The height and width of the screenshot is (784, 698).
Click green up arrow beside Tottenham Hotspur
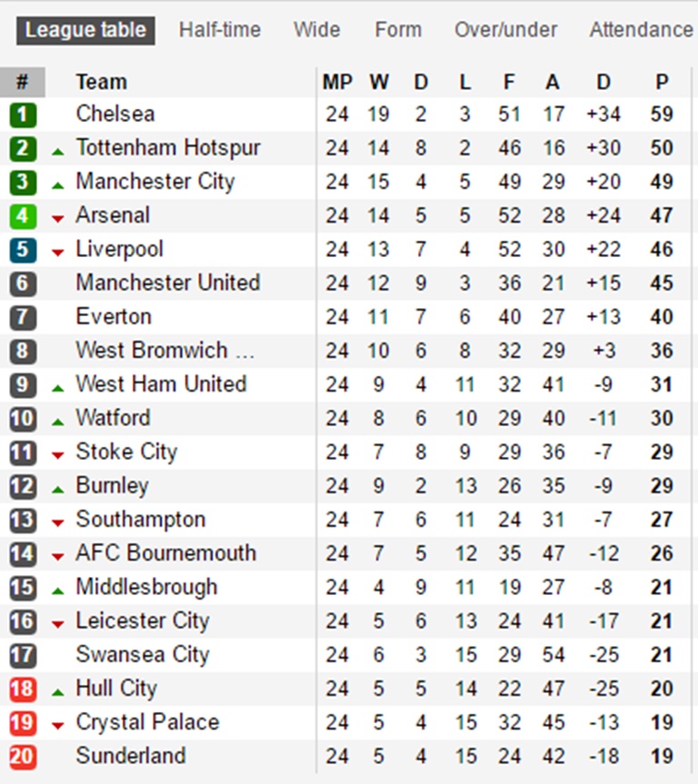click(58, 151)
